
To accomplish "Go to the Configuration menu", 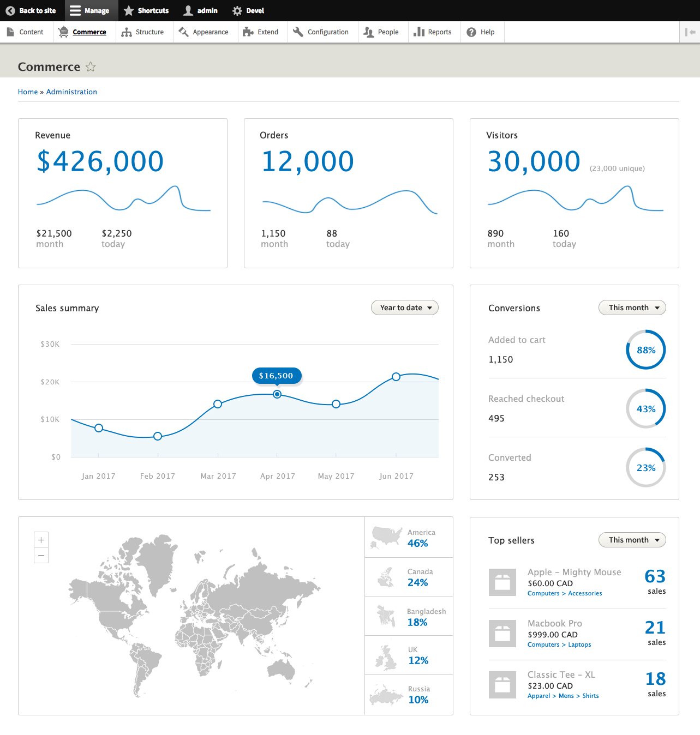I will tap(321, 32).
